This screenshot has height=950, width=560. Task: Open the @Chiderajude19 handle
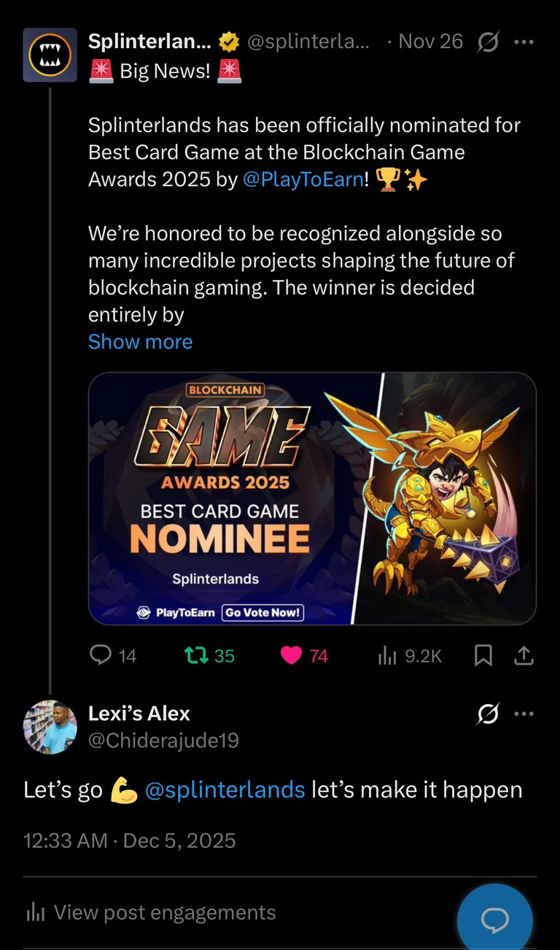(x=163, y=741)
